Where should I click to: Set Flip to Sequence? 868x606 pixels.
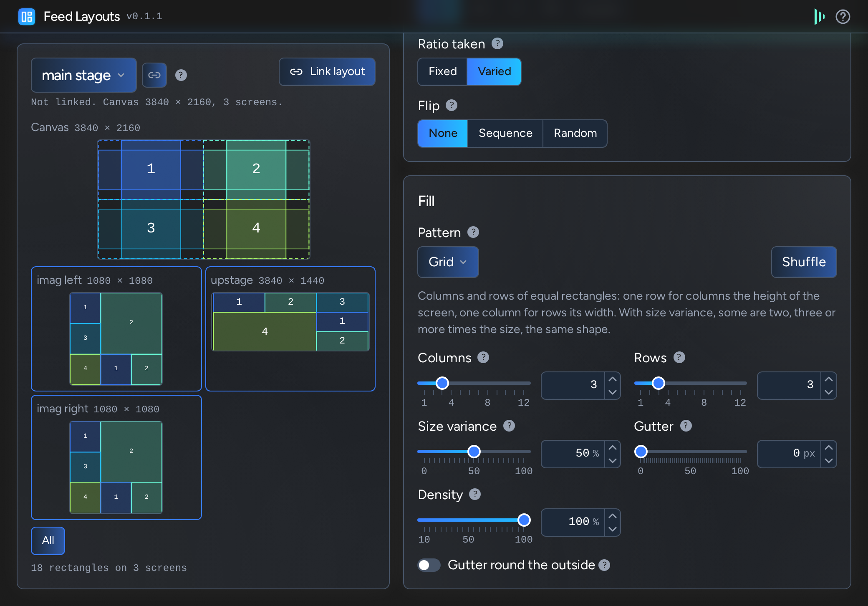pyautogui.click(x=505, y=134)
